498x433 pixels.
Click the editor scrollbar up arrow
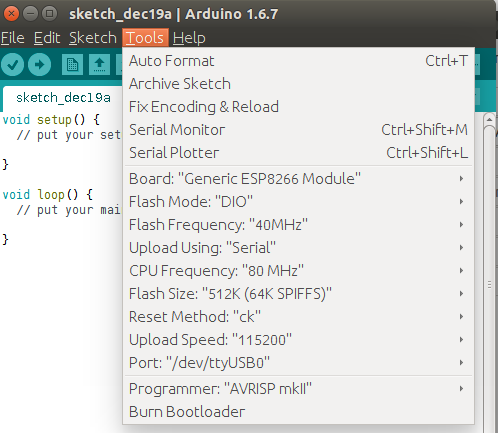(x=489, y=119)
